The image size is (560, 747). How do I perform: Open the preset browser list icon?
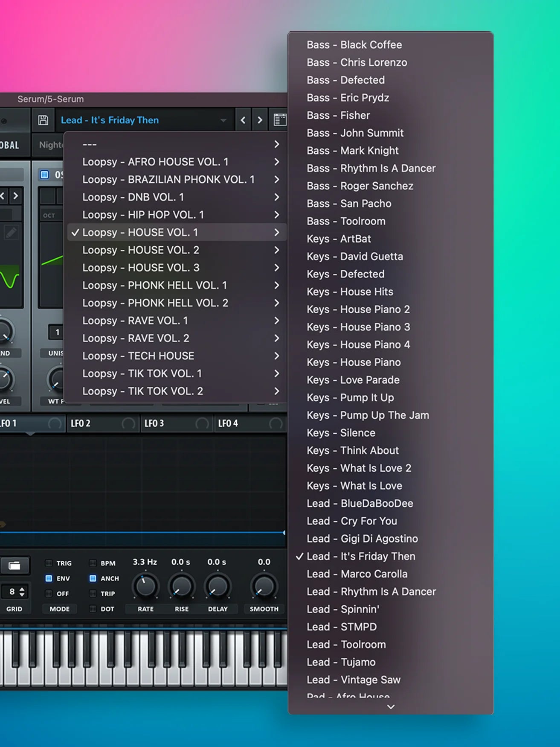click(x=280, y=120)
